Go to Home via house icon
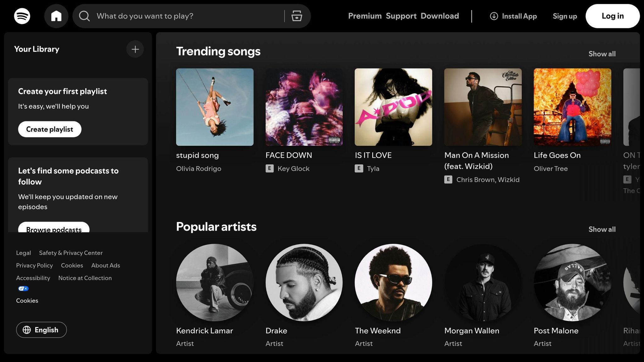The width and height of the screenshot is (644, 362). (x=56, y=16)
